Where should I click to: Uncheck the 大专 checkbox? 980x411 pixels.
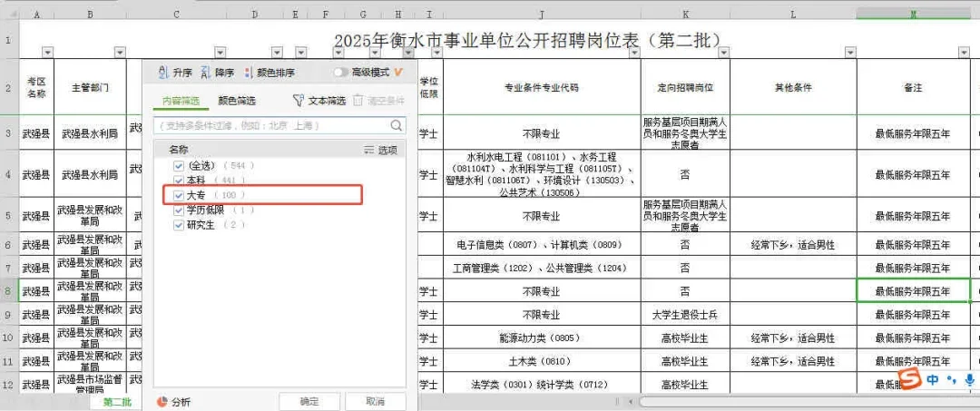pos(179,195)
